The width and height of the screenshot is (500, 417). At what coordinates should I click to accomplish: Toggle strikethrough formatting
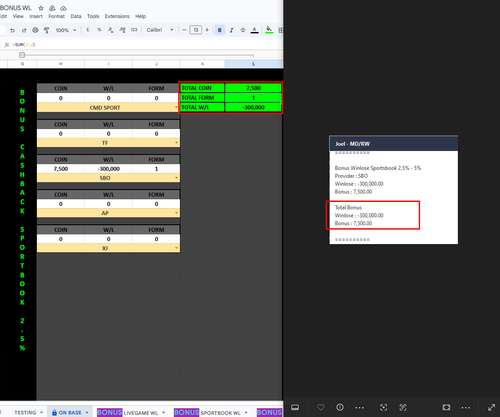243,30
